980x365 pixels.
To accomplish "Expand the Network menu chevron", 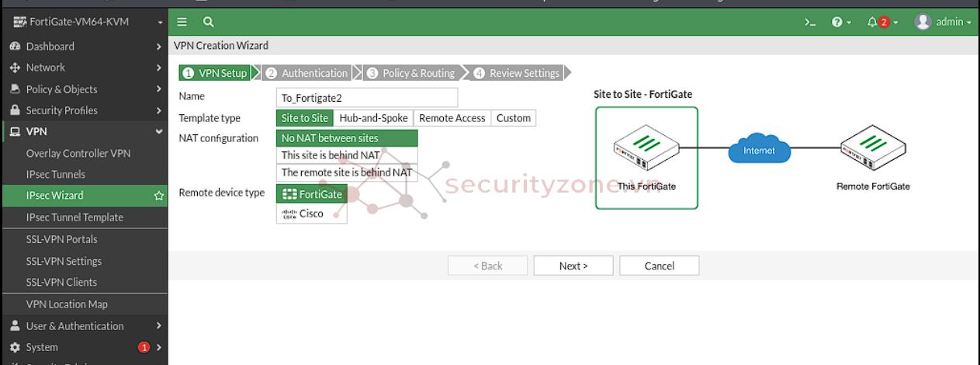I will click(x=158, y=68).
